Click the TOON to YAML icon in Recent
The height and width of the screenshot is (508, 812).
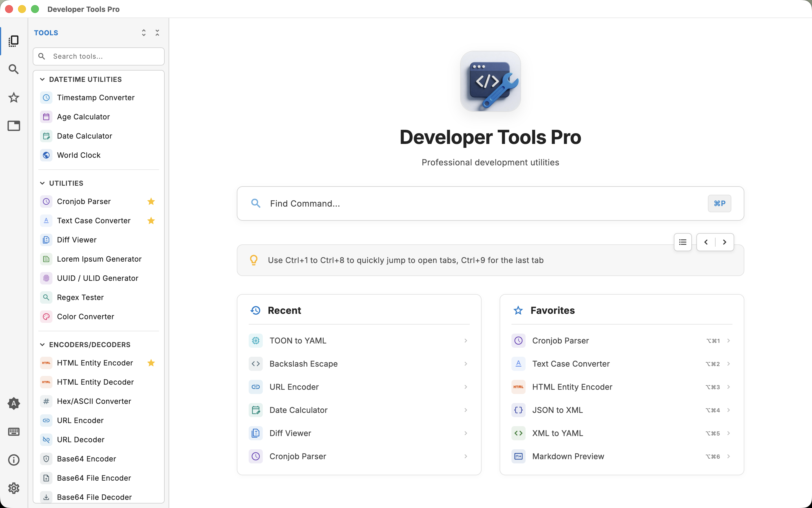coord(256,341)
